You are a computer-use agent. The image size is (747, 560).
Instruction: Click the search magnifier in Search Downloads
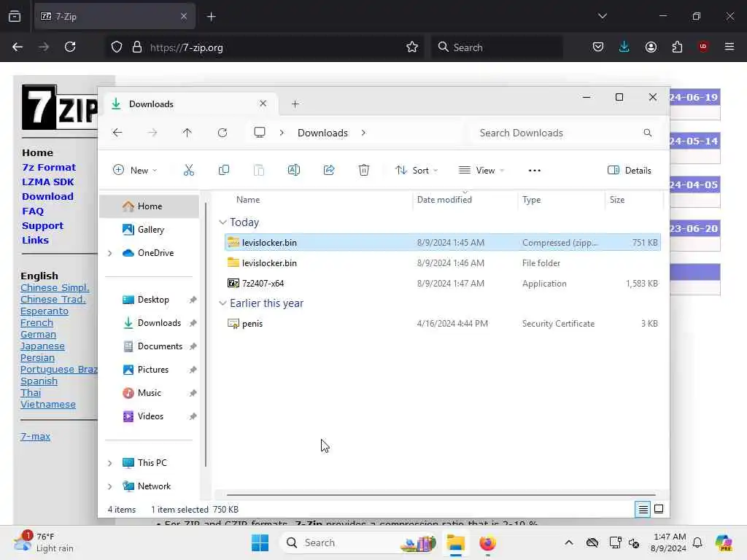[x=648, y=133]
